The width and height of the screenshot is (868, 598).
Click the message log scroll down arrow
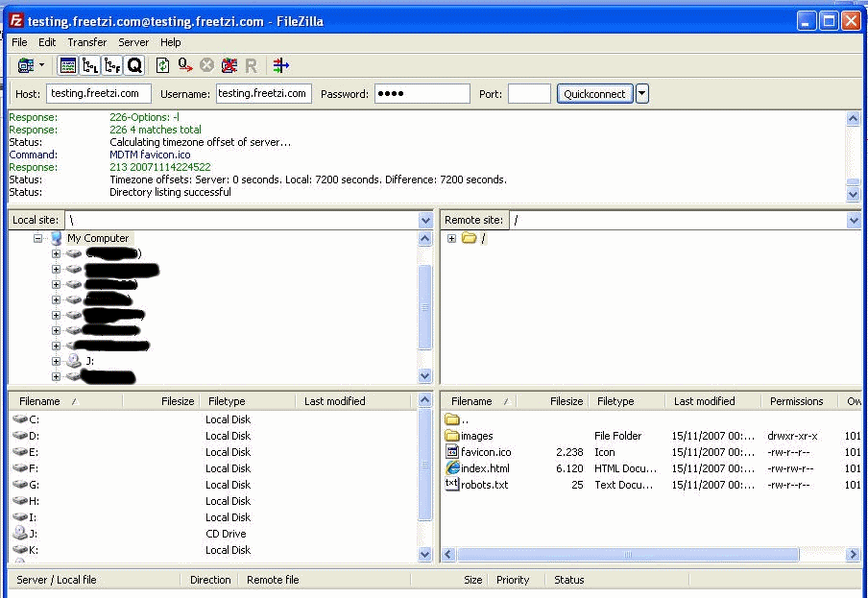pyautogui.click(x=853, y=194)
